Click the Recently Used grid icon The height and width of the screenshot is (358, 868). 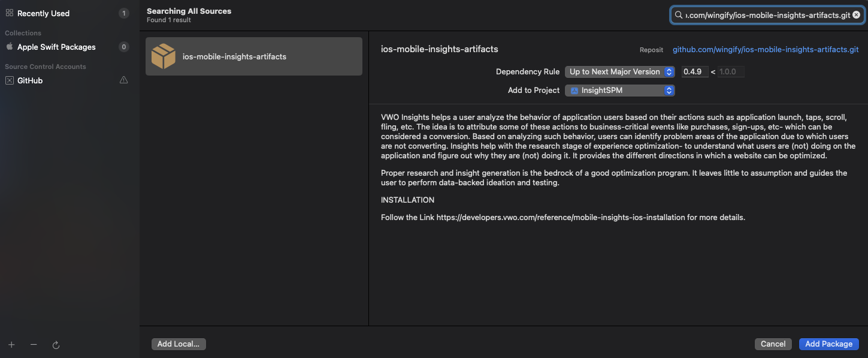9,13
